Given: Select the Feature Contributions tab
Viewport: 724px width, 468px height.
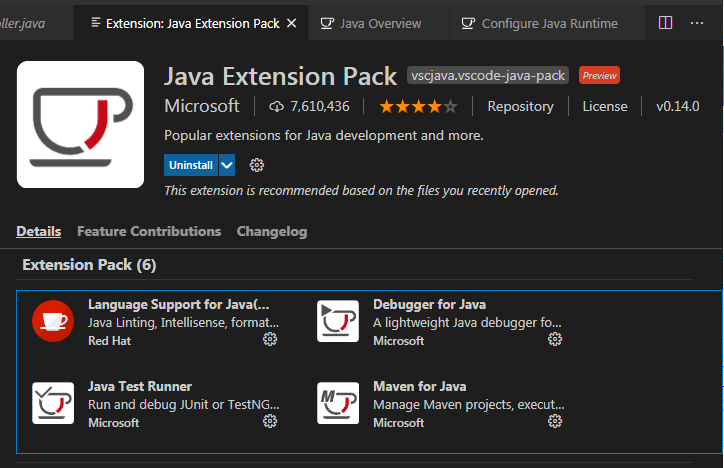Looking at the screenshot, I should pyautogui.click(x=149, y=231).
